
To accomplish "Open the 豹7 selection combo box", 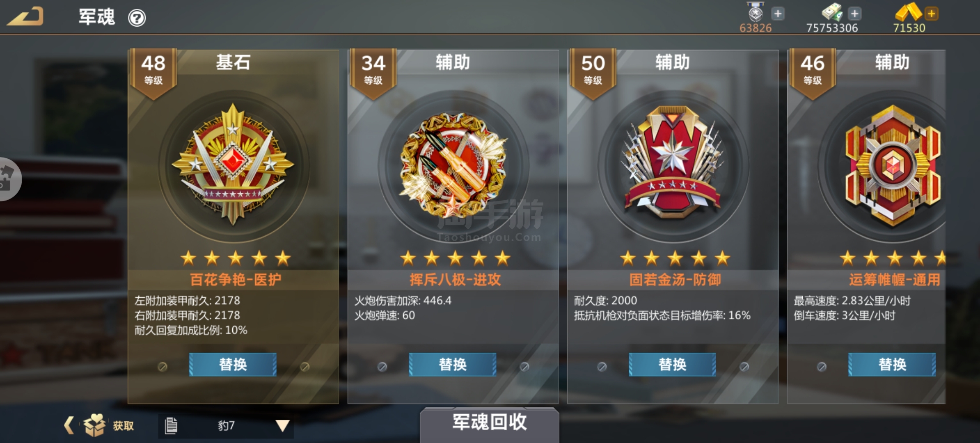I will [226, 426].
